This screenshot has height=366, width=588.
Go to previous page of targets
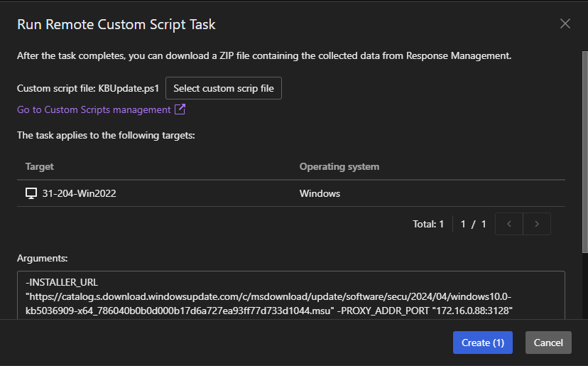(x=508, y=224)
